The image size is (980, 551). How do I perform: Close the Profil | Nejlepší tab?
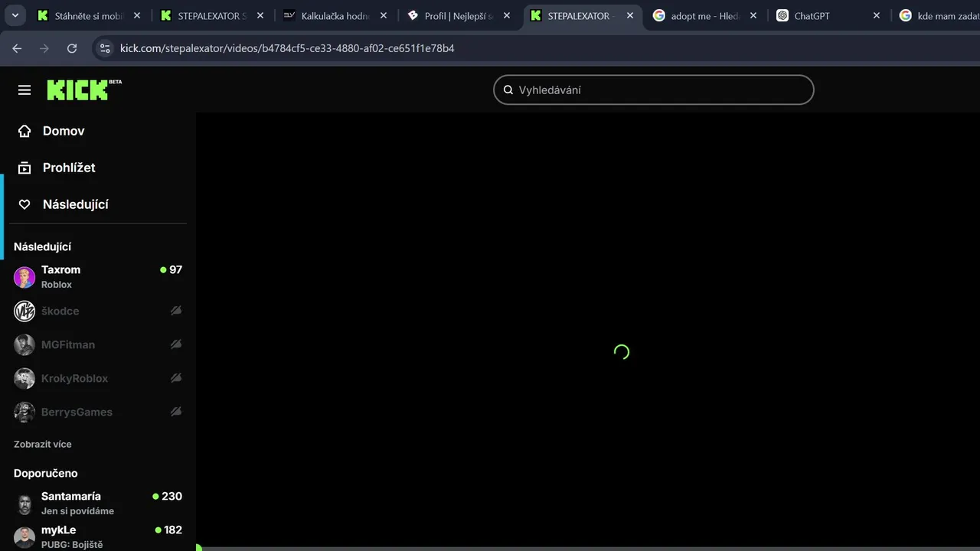pos(507,15)
